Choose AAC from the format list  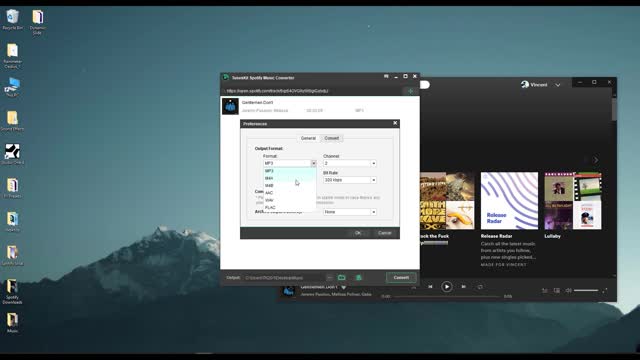(x=289, y=193)
